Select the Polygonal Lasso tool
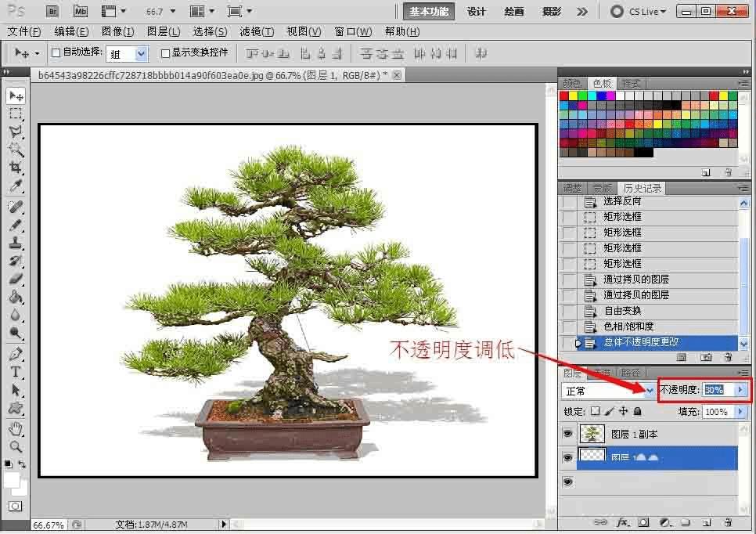Image resolution: width=756 pixels, height=534 pixels. pos(16,132)
